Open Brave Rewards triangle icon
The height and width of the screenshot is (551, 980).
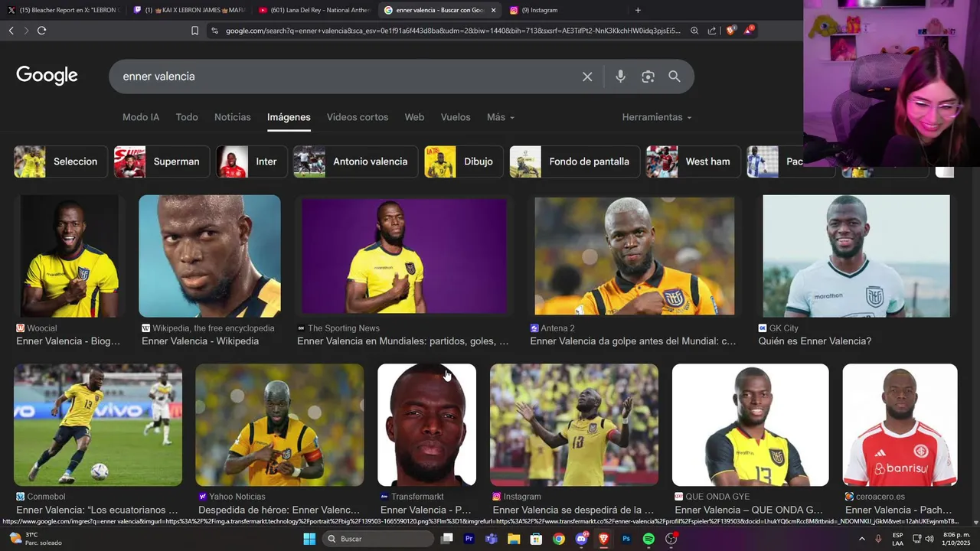click(x=749, y=31)
